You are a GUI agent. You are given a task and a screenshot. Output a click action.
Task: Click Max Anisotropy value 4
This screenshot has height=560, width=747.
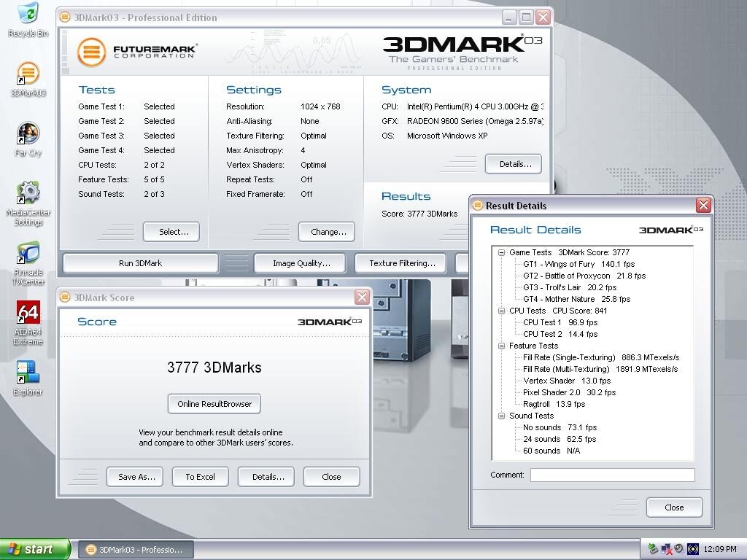pos(303,150)
